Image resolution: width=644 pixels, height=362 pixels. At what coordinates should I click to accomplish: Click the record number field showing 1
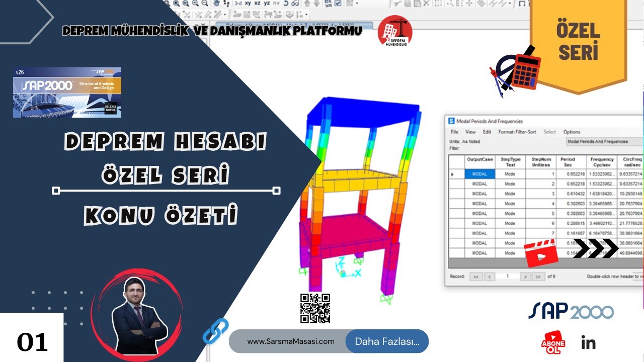508,277
